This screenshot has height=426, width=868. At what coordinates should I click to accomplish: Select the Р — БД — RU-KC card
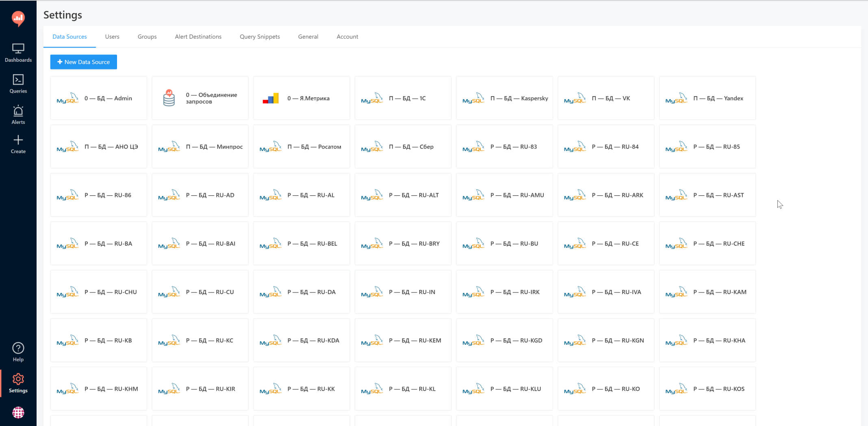pos(200,340)
